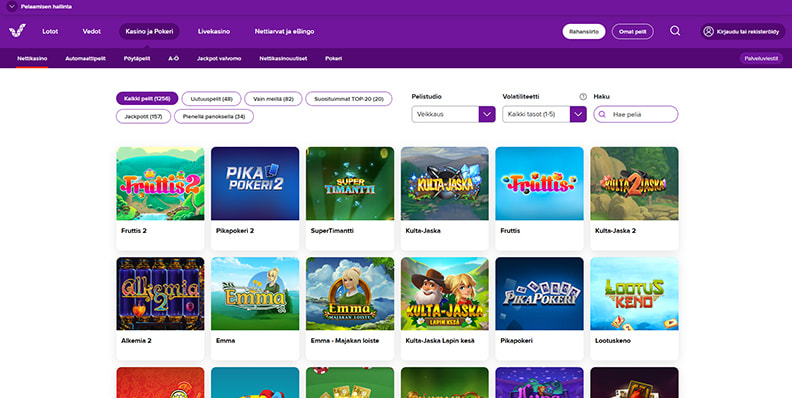The image size is (792, 398).
Task: Open Kulta-Jaska Lapin kesä thumbnail
Action: [x=444, y=294]
